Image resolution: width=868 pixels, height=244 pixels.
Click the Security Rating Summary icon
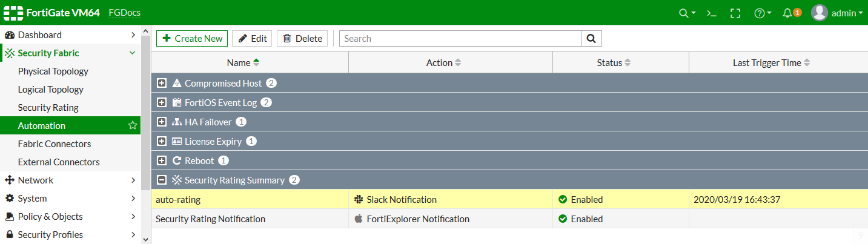[177, 180]
